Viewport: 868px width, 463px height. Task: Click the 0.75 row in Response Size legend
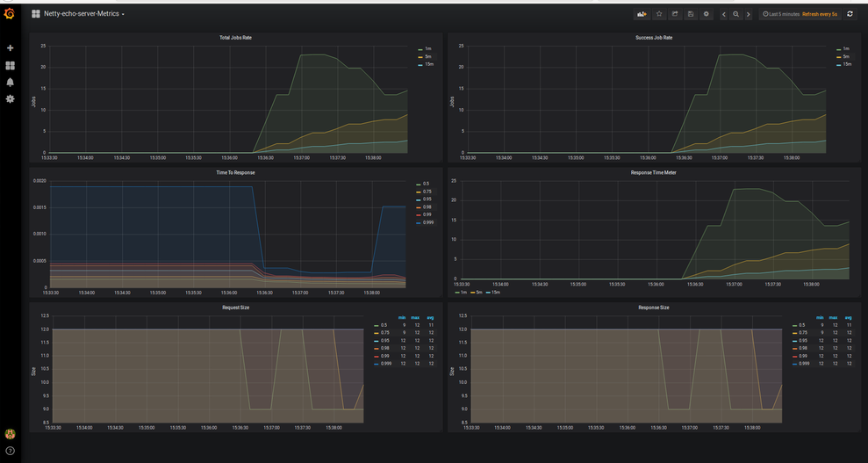pos(824,333)
